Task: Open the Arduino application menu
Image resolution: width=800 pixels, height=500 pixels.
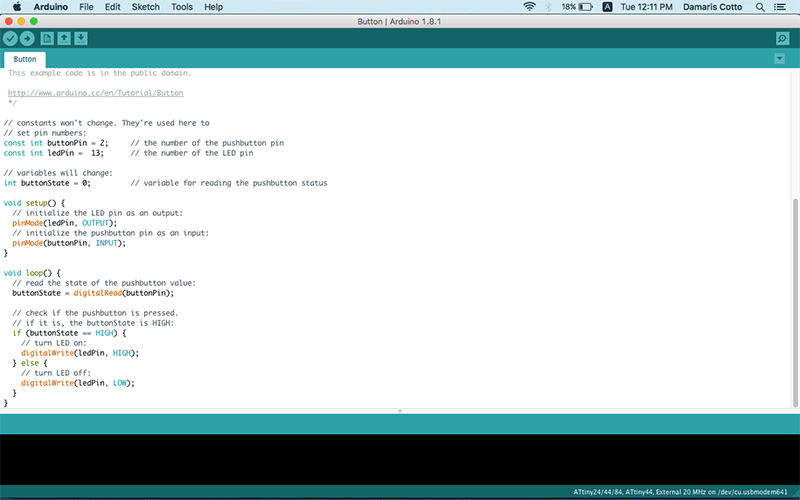Action: 51,7
